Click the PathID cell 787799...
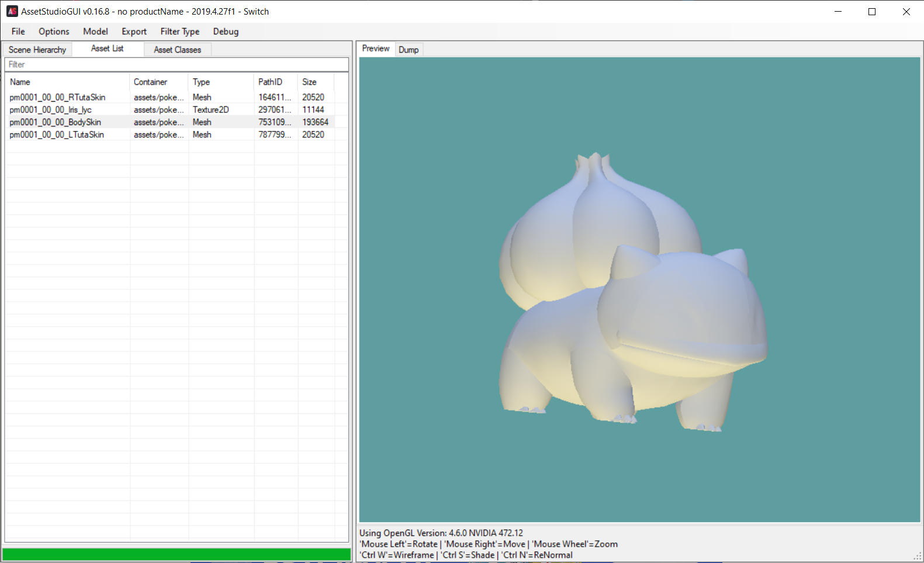 point(275,134)
